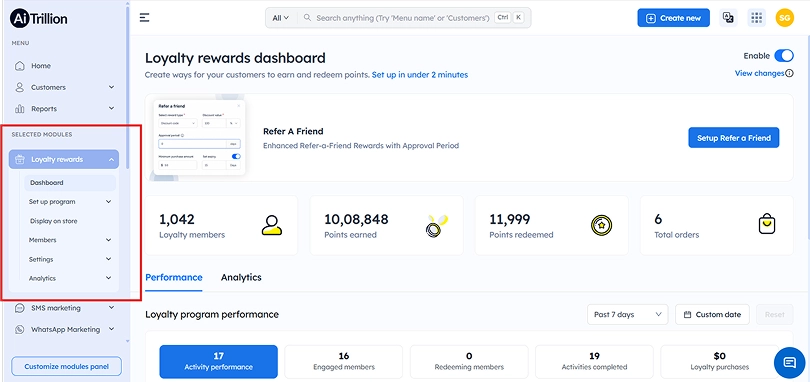Expand the Customers menu chevron
Viewport: 810px width, 382px height.
112,87
